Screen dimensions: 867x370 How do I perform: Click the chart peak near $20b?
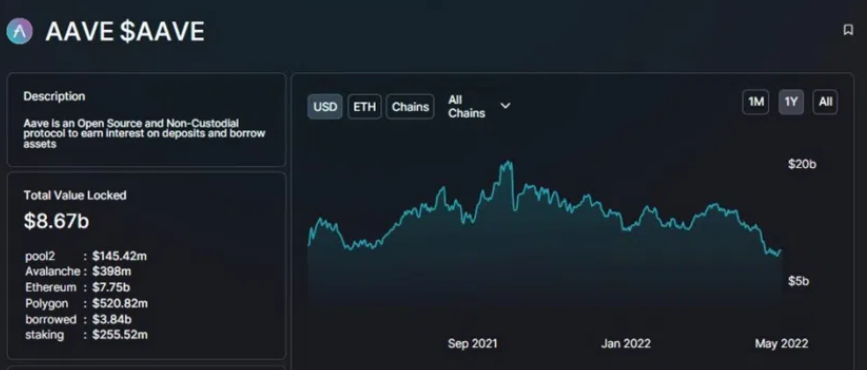click(x=507, y=164)
